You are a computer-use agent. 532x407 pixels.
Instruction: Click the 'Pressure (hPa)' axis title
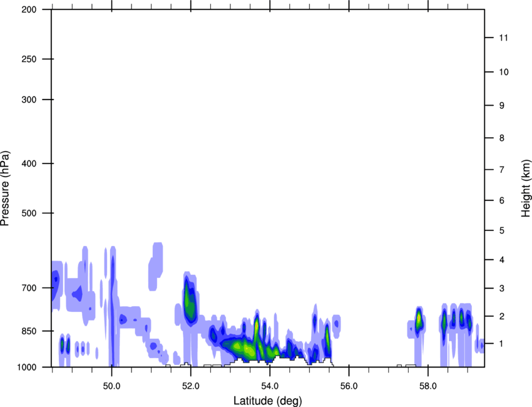pyautogui.click(x=6, y=188)
